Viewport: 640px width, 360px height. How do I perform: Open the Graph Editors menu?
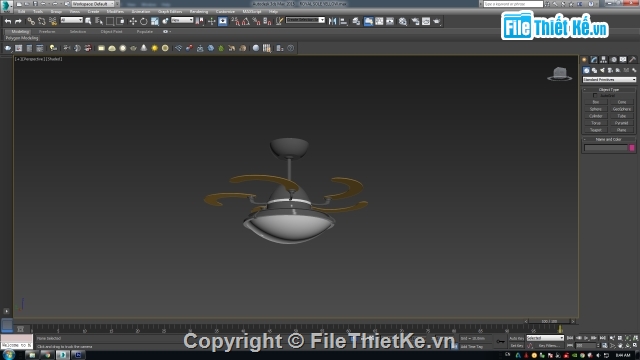170,11
